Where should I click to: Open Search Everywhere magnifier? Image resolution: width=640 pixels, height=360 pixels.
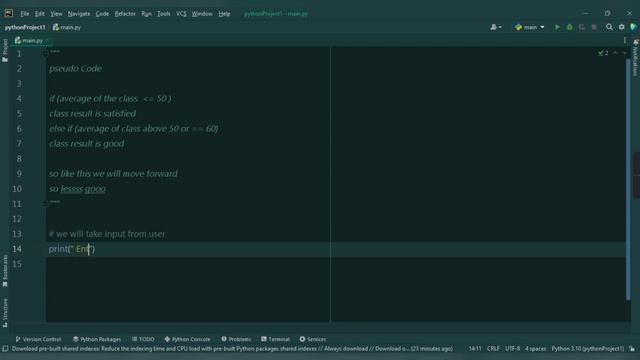click(x=609, y=27)
